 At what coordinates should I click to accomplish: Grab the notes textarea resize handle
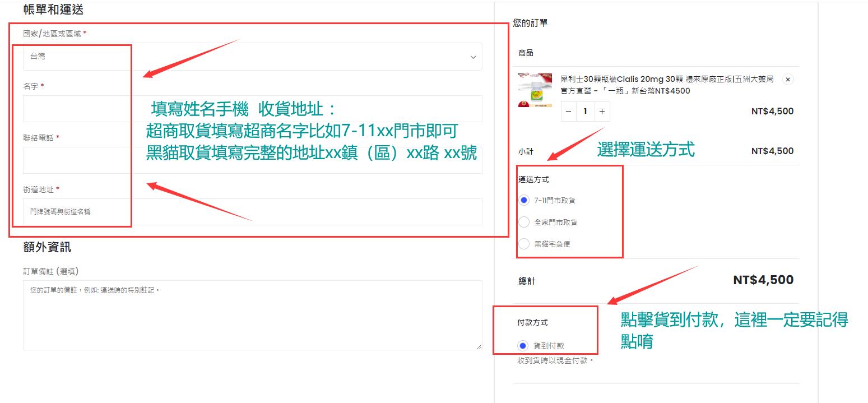[479, 347]
